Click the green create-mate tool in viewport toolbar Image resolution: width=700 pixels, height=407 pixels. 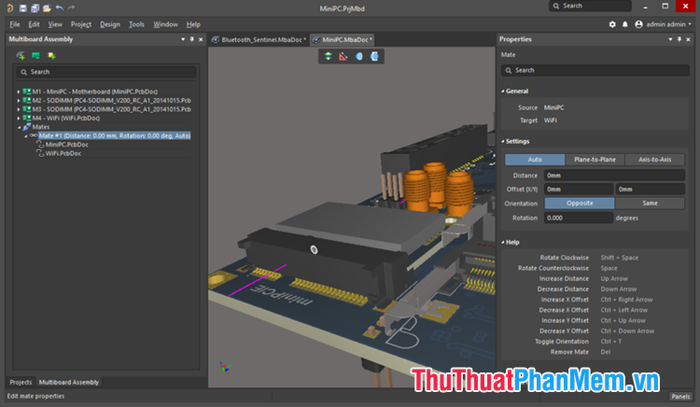point(328,56)
